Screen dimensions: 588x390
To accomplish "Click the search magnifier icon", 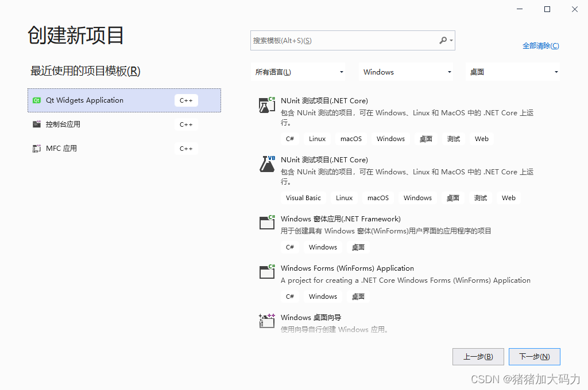I will coord(443,40).
